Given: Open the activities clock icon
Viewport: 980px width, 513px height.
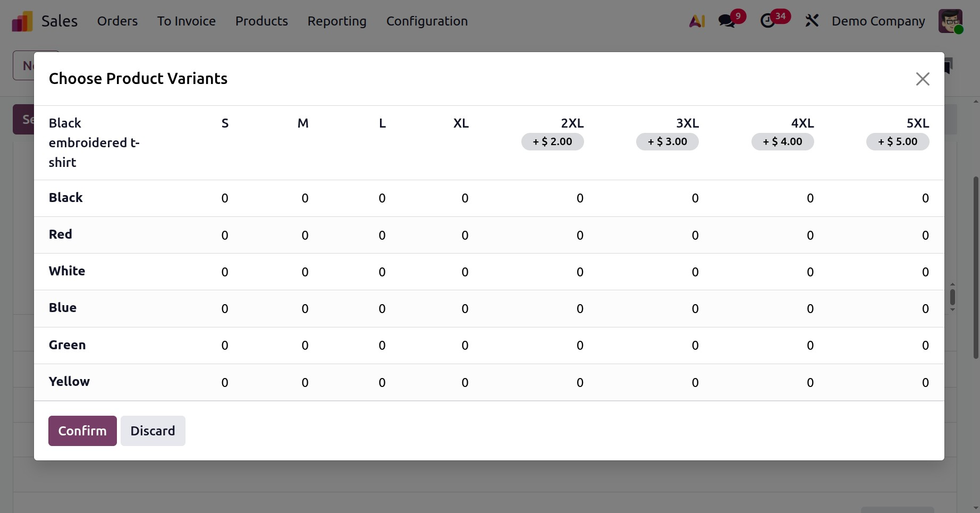Looking at the screenshot, I should point(767,21).
